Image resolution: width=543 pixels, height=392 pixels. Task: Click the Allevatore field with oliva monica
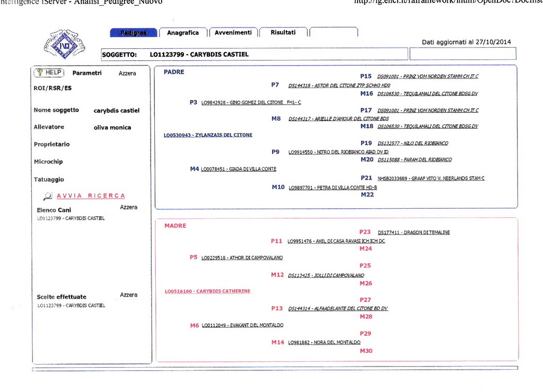coord(112,128)
